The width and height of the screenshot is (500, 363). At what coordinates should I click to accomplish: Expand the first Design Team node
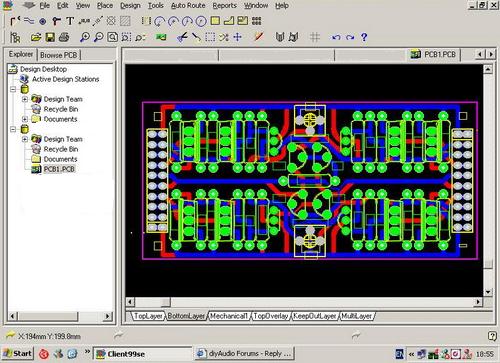pyautogui.click(x=25, y=99)
